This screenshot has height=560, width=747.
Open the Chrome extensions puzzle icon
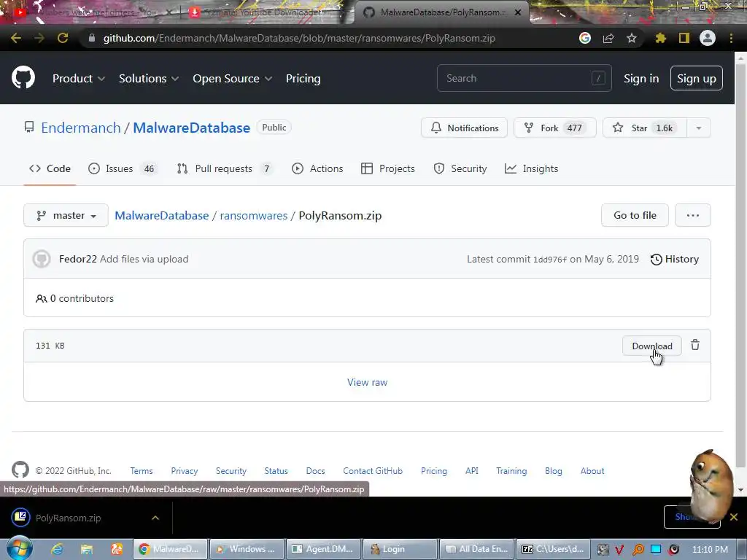tap(660, 38)
